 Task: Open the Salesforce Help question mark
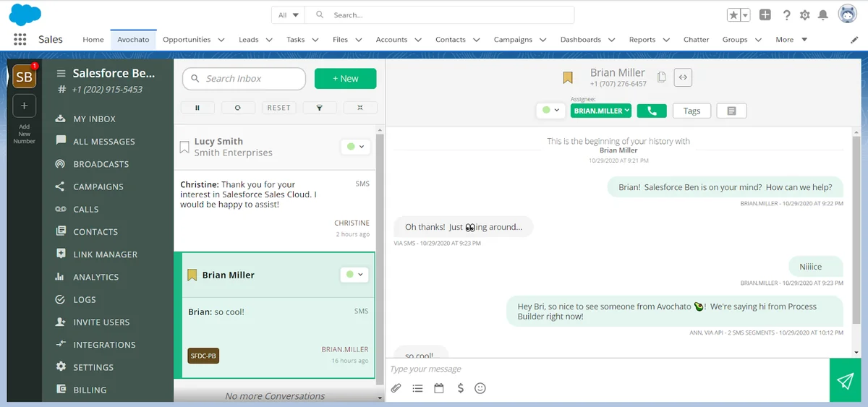pos(787,15)
